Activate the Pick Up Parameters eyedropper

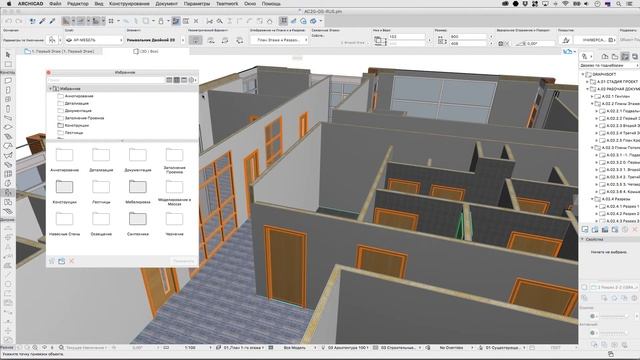point(42,21)
